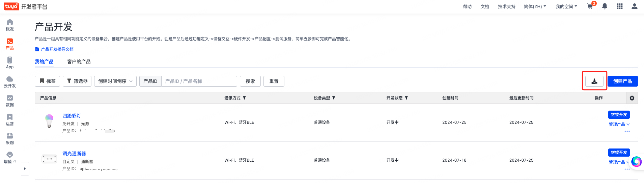The height and width of the screenshot is (183, 644).
Task: Click the 产品ID / 产品名称 search field
Action: click(x=199, y=81)
